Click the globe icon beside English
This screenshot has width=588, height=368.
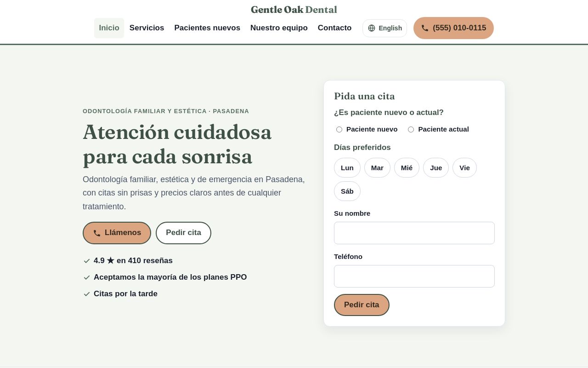pyautogui.click(x=372, y=28)
